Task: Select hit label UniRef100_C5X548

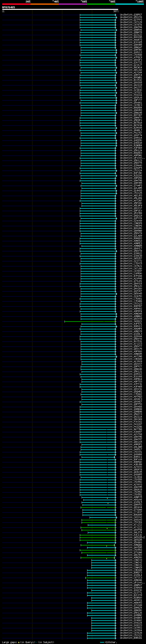Action: [x=131, y=55]
